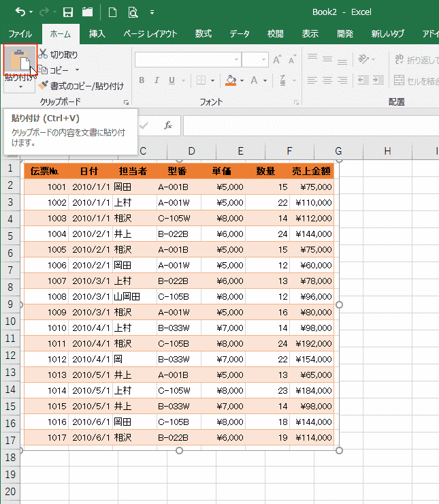Click the phonetic guide (ふりがな) icon
The image size is (439, 504).
tap(283, 80)
